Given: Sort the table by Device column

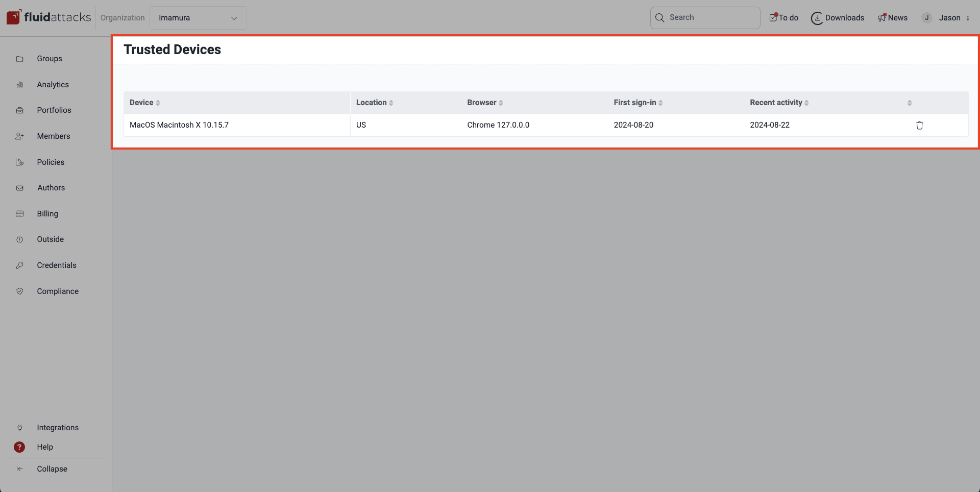Looking at the screenshot, I should click(x=145, y=103).
